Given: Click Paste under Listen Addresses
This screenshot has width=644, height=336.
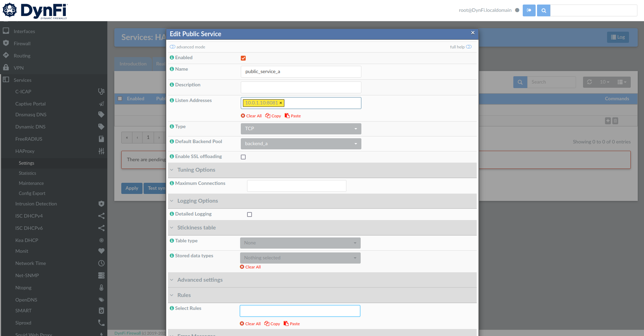Looking at the screenshot, I should coord(293,116).
